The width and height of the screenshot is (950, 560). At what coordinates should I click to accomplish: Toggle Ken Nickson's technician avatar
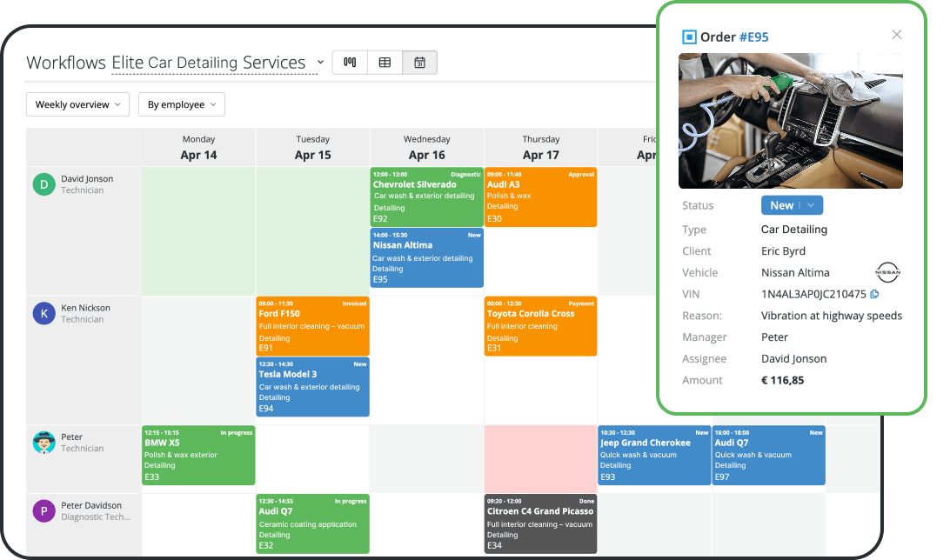click(x=43, y=314)
